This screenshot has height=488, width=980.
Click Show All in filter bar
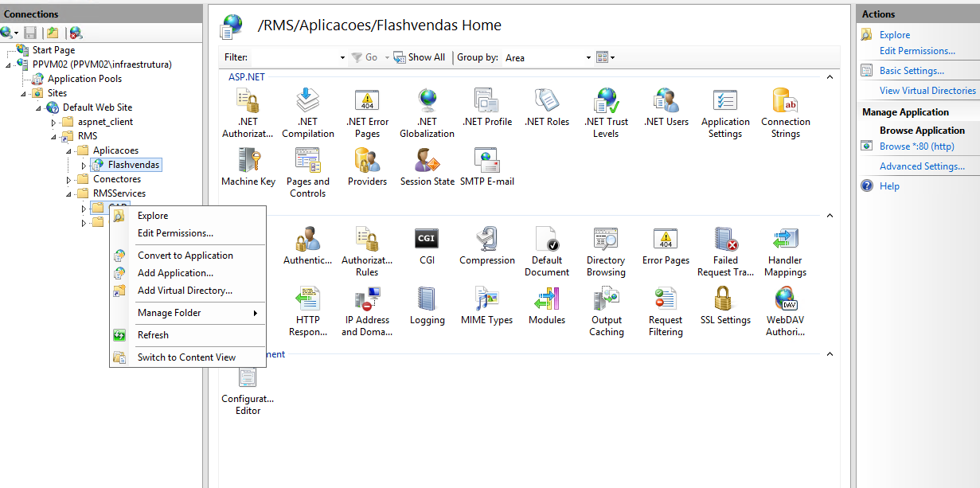tap(420, 57)
